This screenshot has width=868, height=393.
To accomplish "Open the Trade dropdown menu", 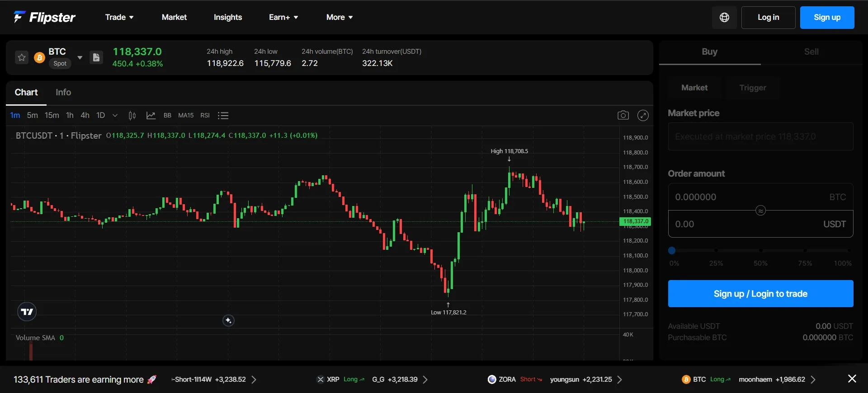I will (119, 17).
